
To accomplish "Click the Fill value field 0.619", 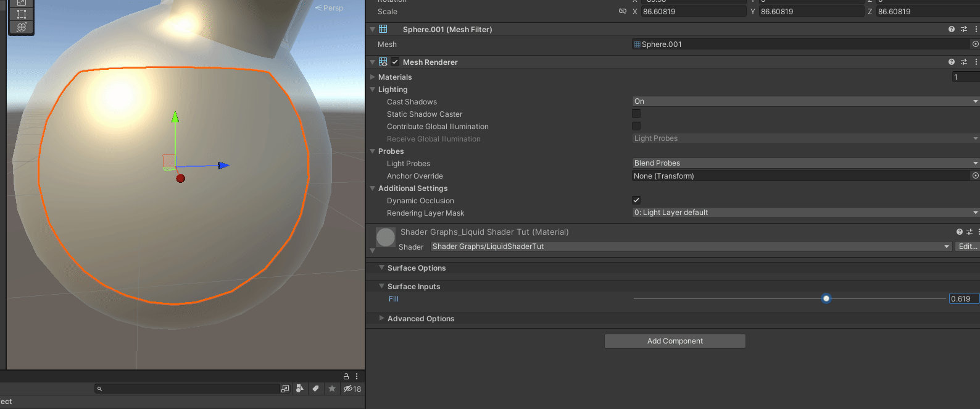I will [965, 299].
